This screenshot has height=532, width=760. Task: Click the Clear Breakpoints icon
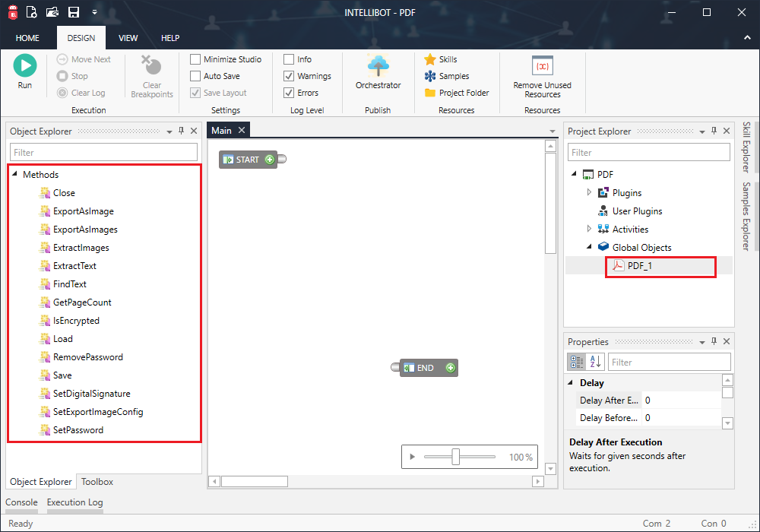pos(151,65)
